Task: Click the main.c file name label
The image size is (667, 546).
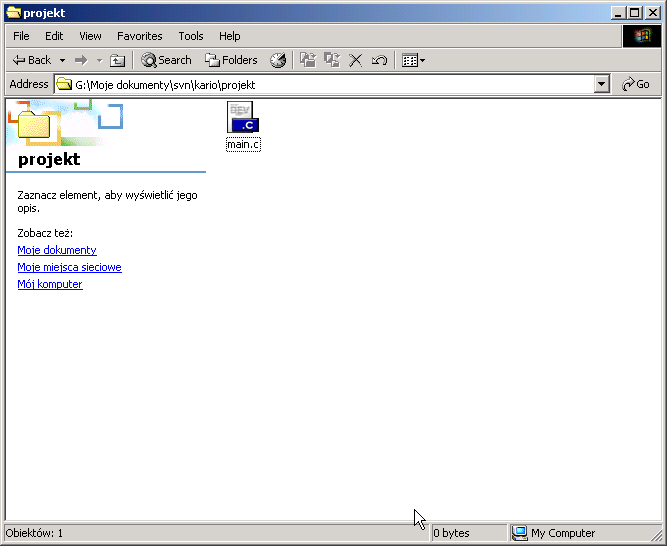Action: coord(243,145)
